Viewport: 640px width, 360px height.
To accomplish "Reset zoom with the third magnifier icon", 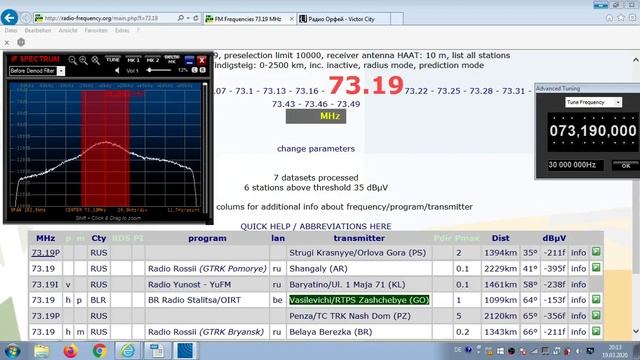I will [96, 60].
